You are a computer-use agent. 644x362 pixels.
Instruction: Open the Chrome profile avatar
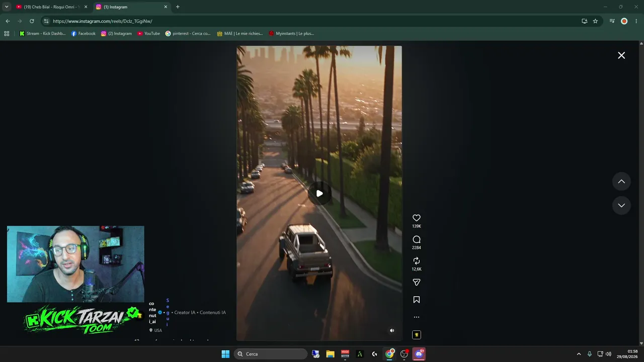click(624, 21)
